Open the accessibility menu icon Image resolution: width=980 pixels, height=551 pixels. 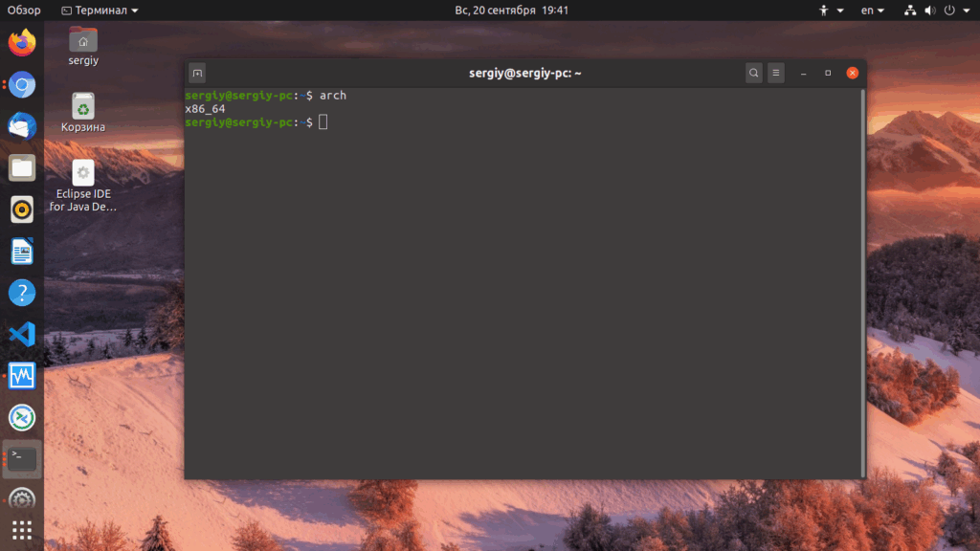tap(824, 10)
